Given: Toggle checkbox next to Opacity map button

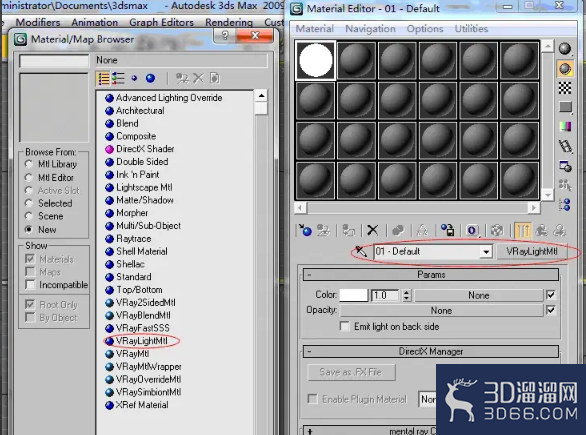Looking at the screenshot, I should [551, 310].
